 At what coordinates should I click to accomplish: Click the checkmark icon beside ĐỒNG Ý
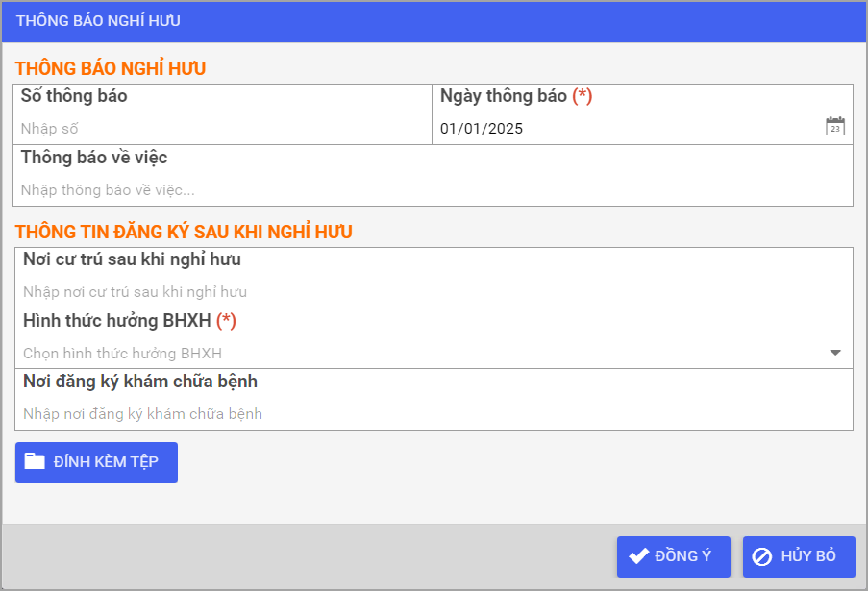tap(638, 556)
